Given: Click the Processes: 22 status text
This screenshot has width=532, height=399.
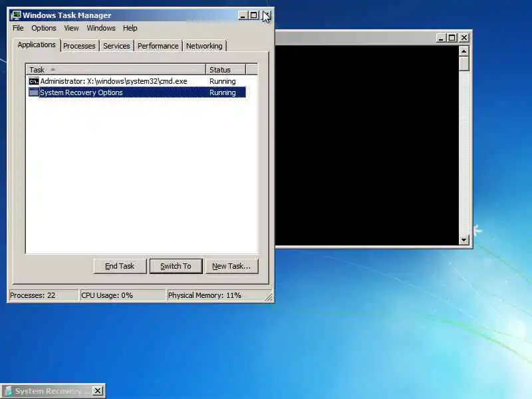Looking at the screenshot, I should click(x=33, y=295).
